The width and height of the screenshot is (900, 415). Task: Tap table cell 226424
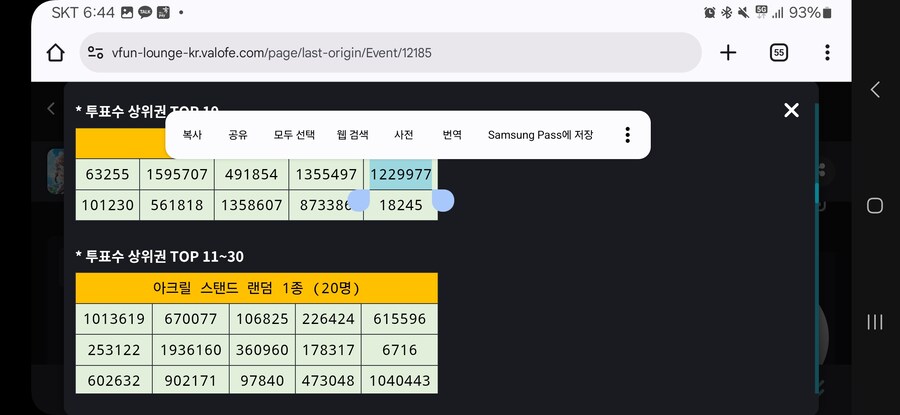[x=328, y=319]
